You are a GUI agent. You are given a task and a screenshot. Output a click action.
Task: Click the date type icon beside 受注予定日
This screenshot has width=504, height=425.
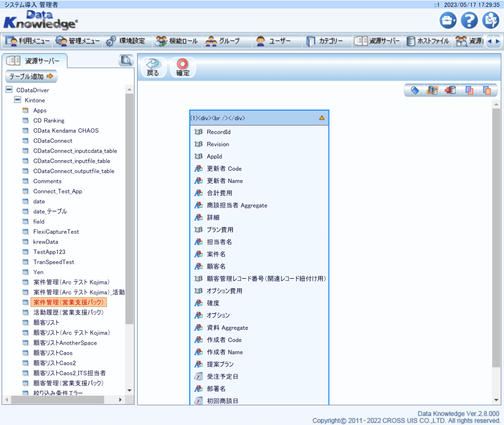(198, 377)
